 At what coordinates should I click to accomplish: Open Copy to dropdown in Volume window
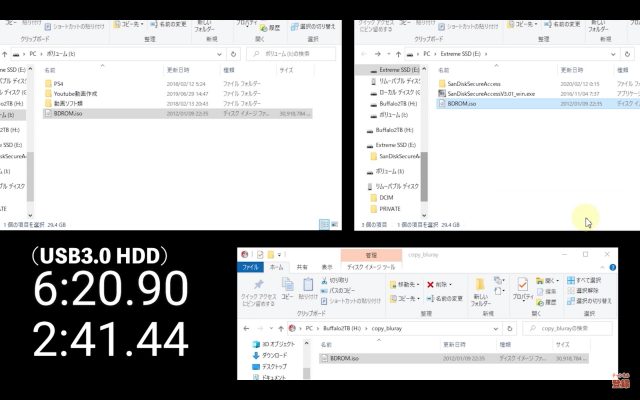pos(129,24)
